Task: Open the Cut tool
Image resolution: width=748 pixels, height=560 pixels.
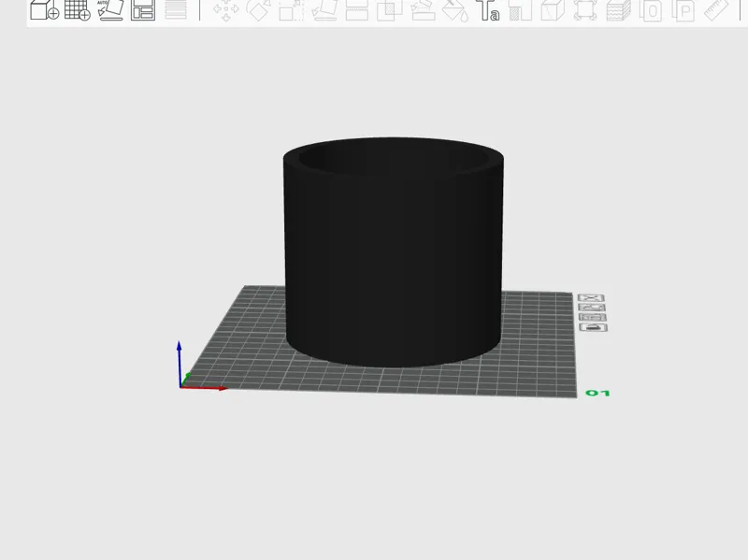Action: tap(357, 10)
